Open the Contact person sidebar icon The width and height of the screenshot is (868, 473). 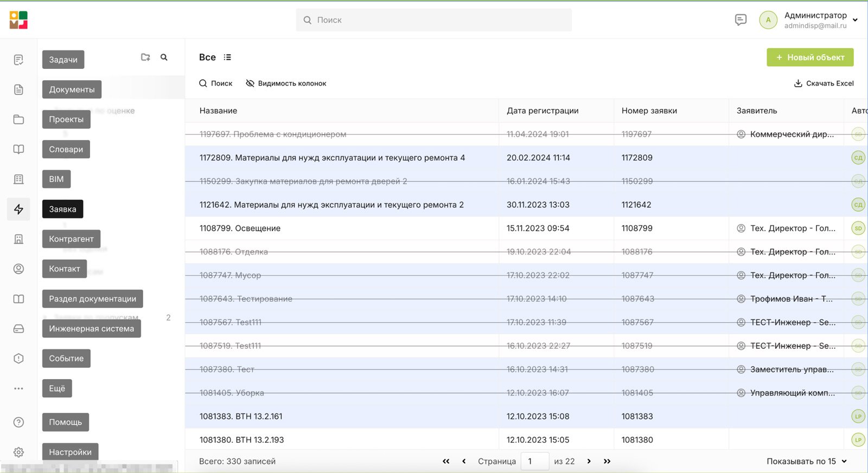click(18, 269)
